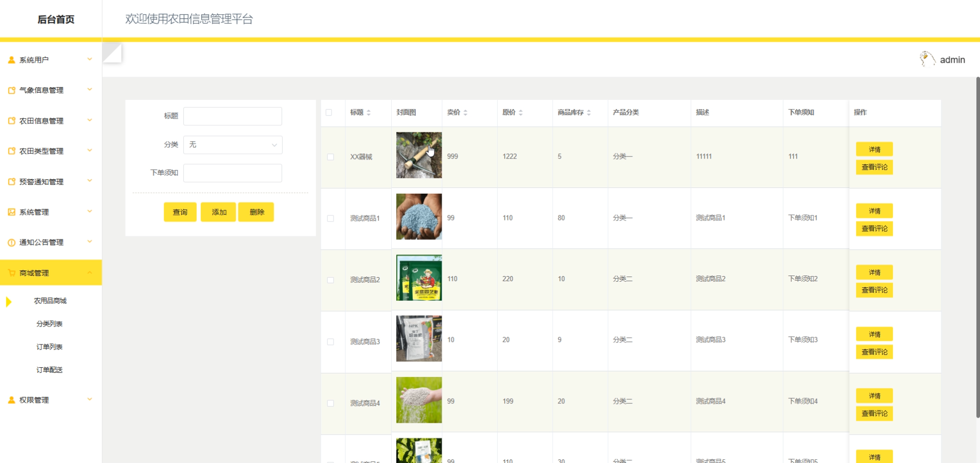Click the 下单须知2 table cell
980x463 pixels.
pos(803,279)
